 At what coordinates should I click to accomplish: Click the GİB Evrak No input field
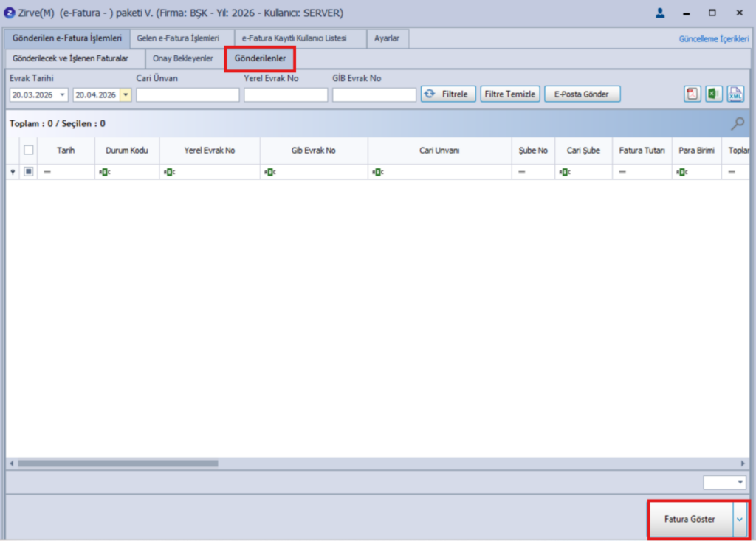coord(374,95)
